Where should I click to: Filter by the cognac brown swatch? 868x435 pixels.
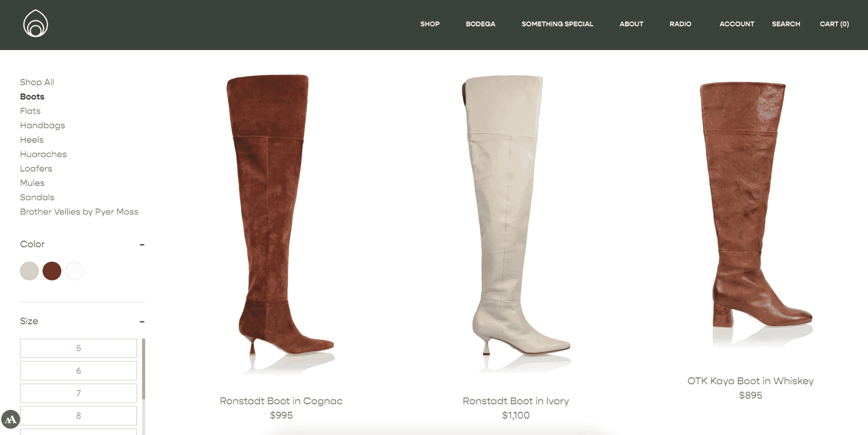tap(52, 271)
